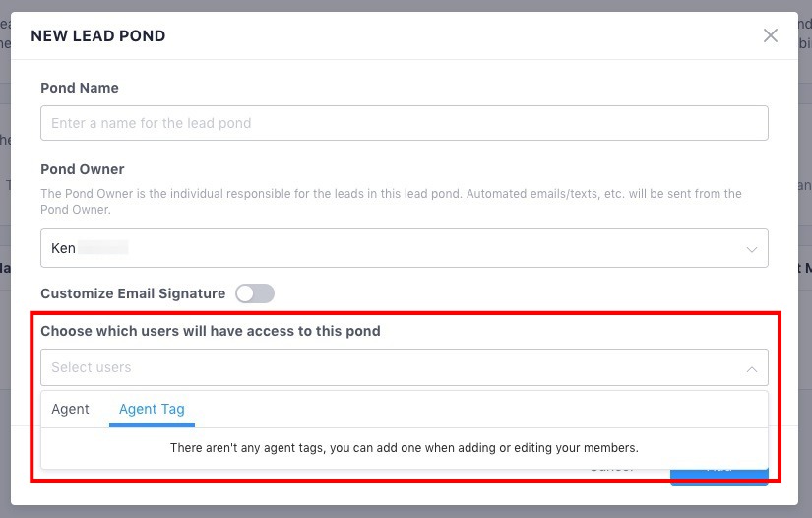This screenshot has width=812, height=518.
Task: Click the NEW LEAD POND title
Action: coord(98,36)
